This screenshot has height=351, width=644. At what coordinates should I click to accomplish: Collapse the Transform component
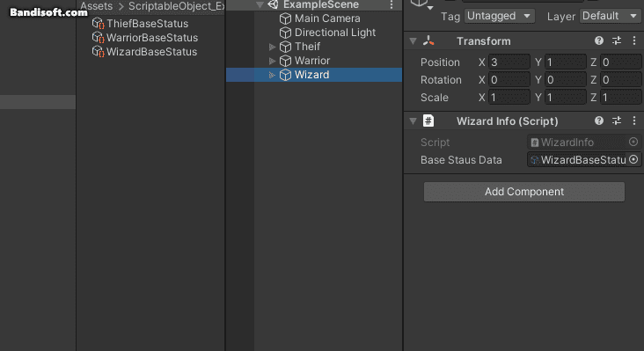point(413,41)
